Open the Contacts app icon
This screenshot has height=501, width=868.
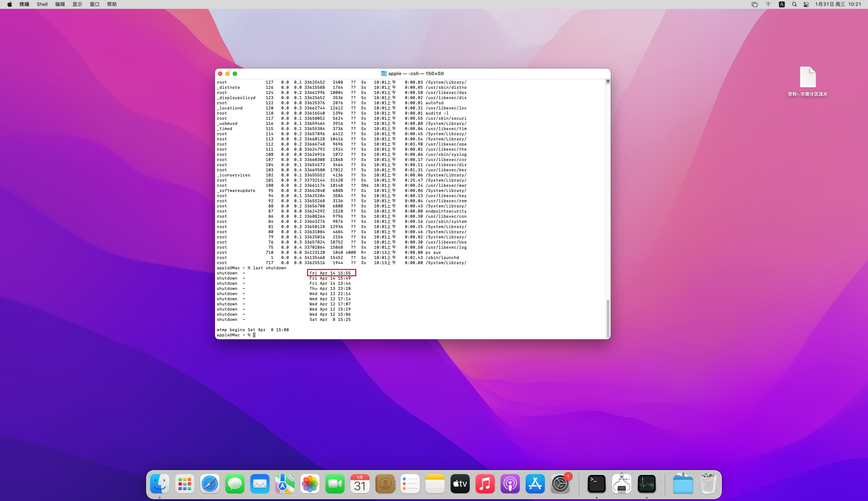point(385,484)
